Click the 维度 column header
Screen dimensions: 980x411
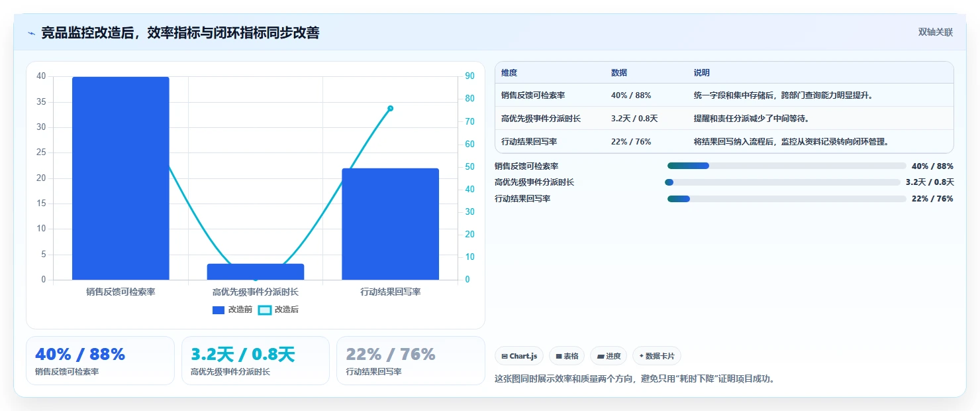(509, 73)
